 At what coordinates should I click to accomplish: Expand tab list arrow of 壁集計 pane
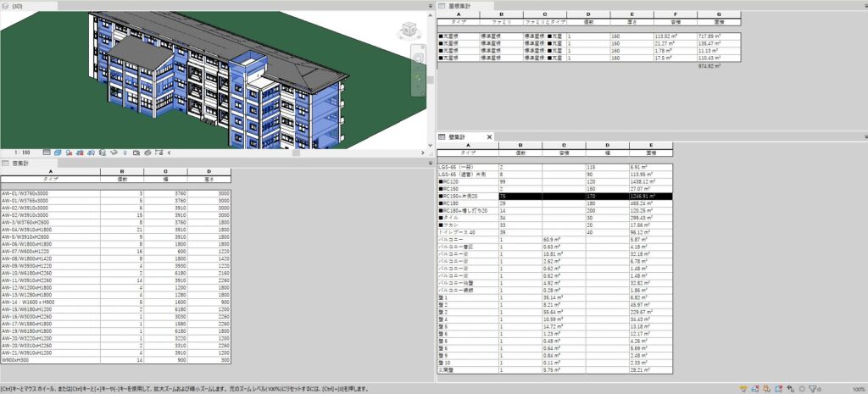pos(864,136)
